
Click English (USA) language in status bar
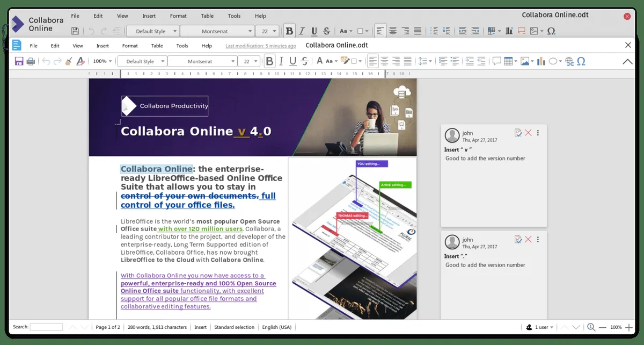[276, 327]
